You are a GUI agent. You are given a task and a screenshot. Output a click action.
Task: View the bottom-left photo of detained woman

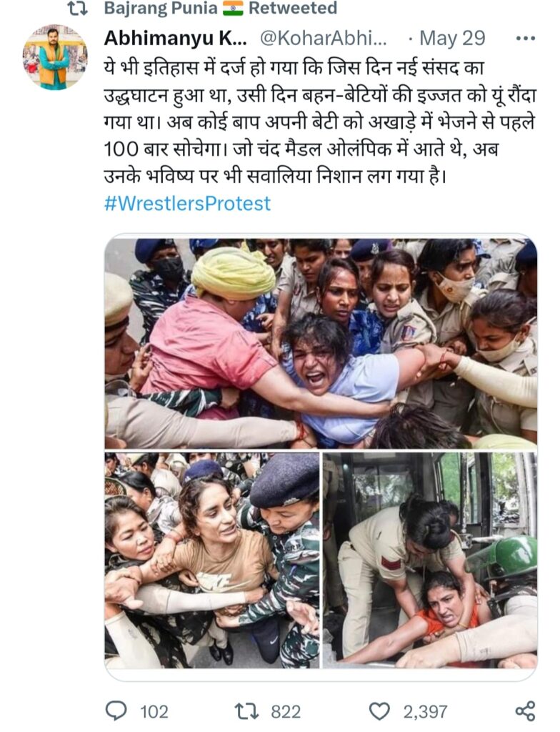(x=212, y=560)
